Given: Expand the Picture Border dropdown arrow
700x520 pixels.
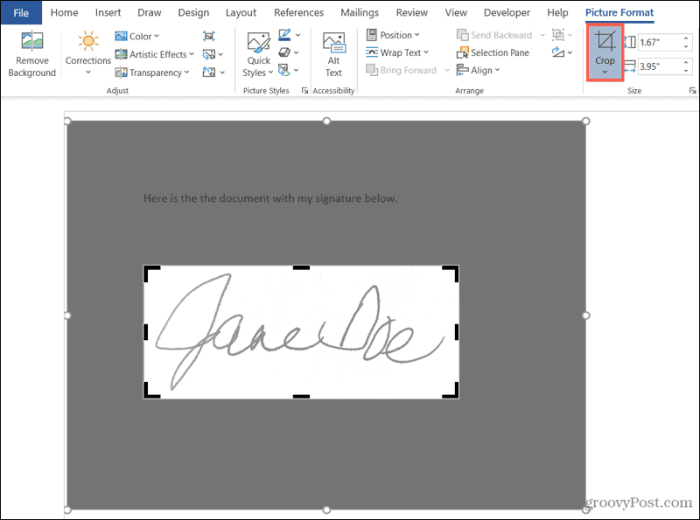Looking at the screenshot, I should coord(298,35).
